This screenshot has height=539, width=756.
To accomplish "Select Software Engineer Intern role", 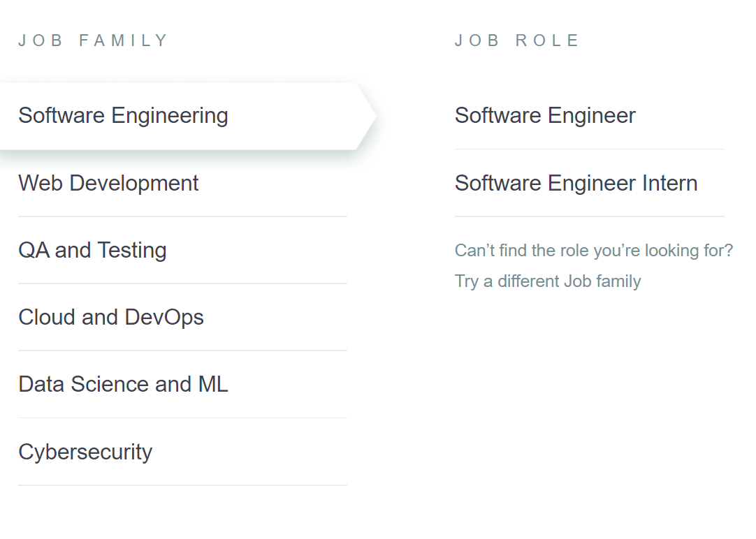I will (x=576, y=184).
